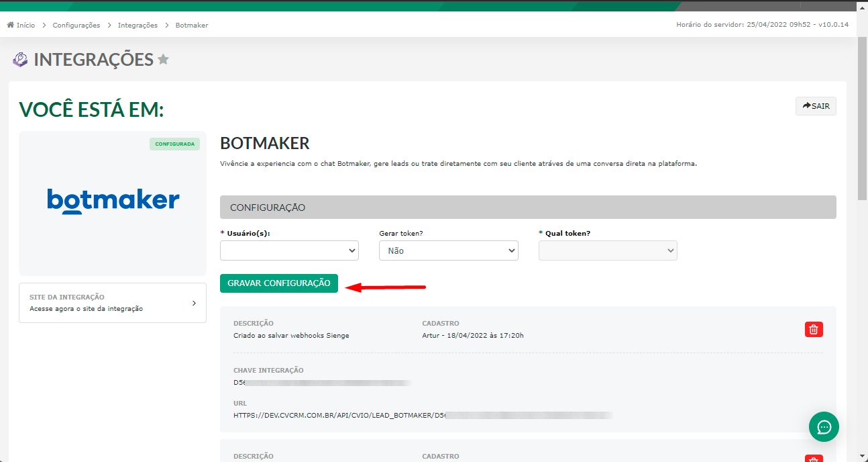Open the Gerar token dropdown
The image size is (868, 462).
[449, 250]
